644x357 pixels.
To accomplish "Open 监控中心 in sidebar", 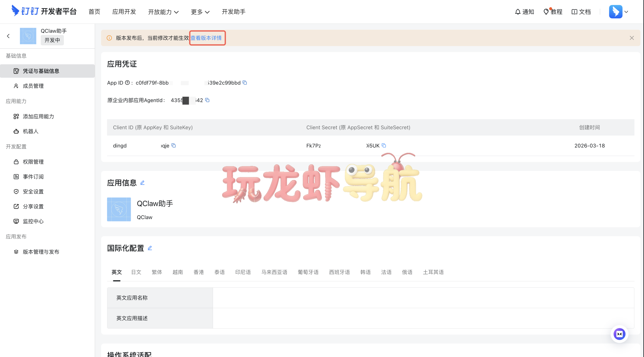I will click(48, 221).
